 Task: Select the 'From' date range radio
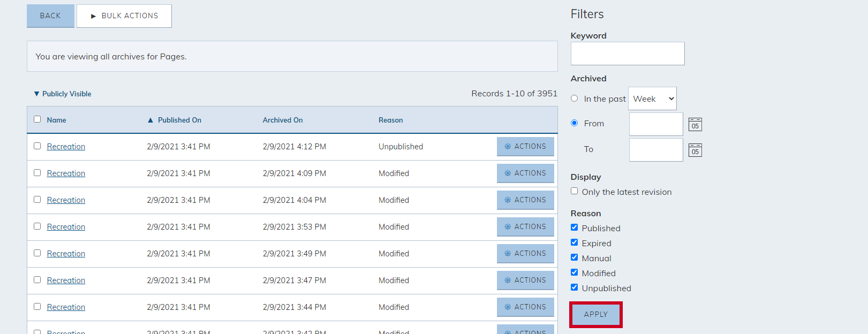click(574, 123)
